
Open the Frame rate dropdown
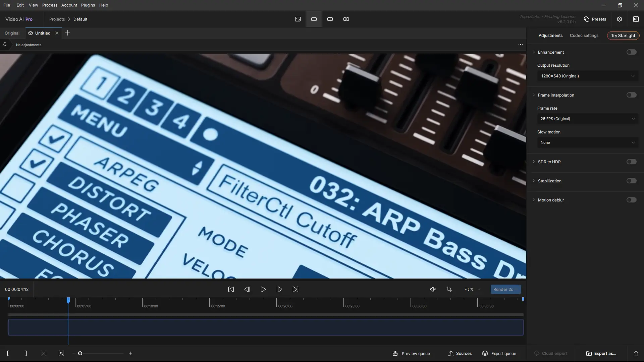(588, 119)
